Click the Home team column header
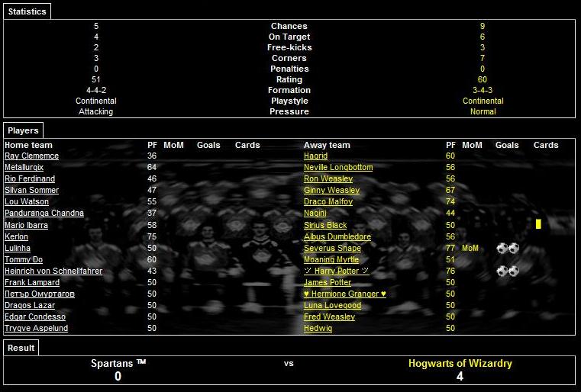The width and height of the screenshot is (581, 392). pyautogui.click(x=28, y=145)
